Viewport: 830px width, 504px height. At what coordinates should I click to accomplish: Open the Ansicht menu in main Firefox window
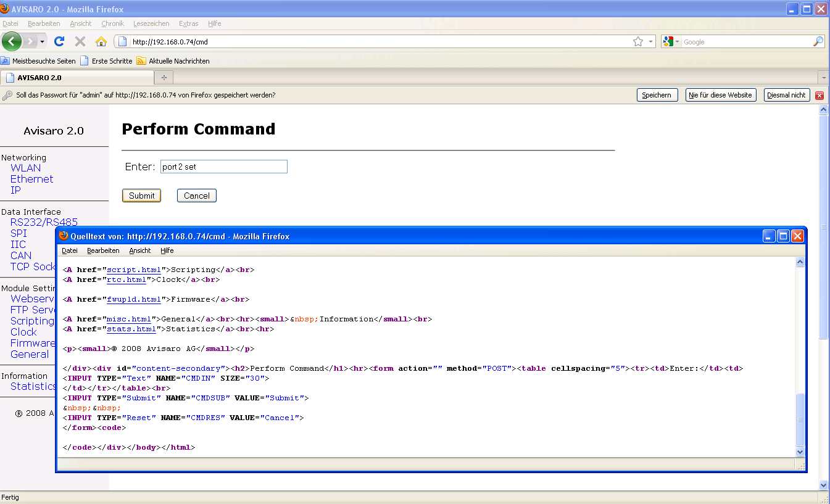[81, 23]
